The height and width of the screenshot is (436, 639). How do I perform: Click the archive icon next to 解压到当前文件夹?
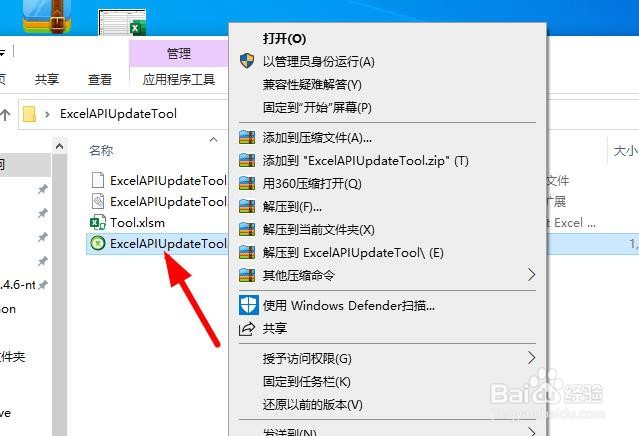[x=247, y=229]
